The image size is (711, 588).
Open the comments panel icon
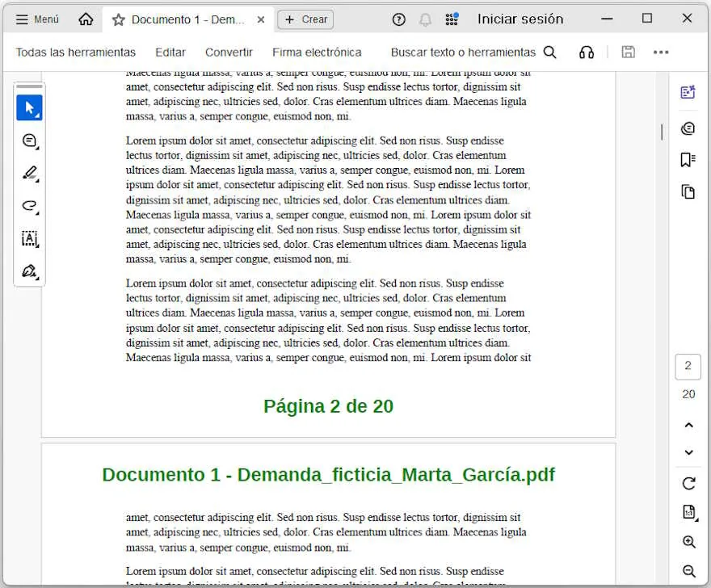click(688, 128)
